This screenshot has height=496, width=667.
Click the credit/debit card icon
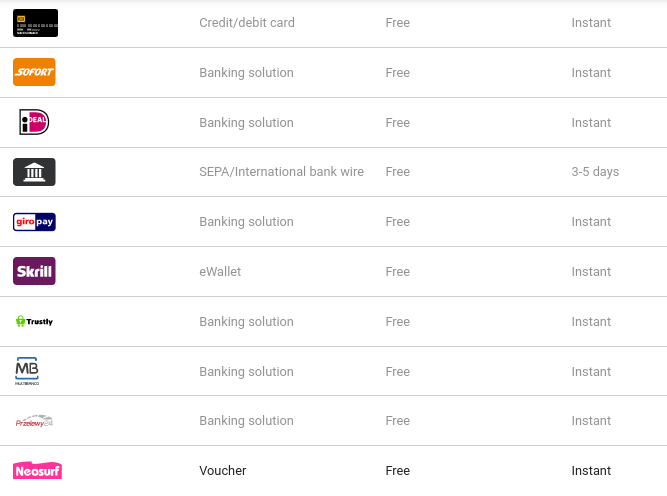coord(35,23)
